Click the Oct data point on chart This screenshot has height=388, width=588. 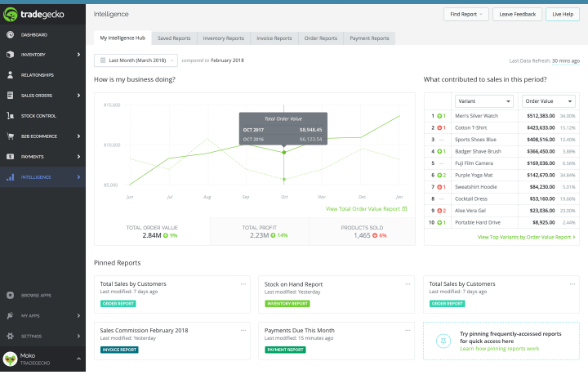pos(283,152)
